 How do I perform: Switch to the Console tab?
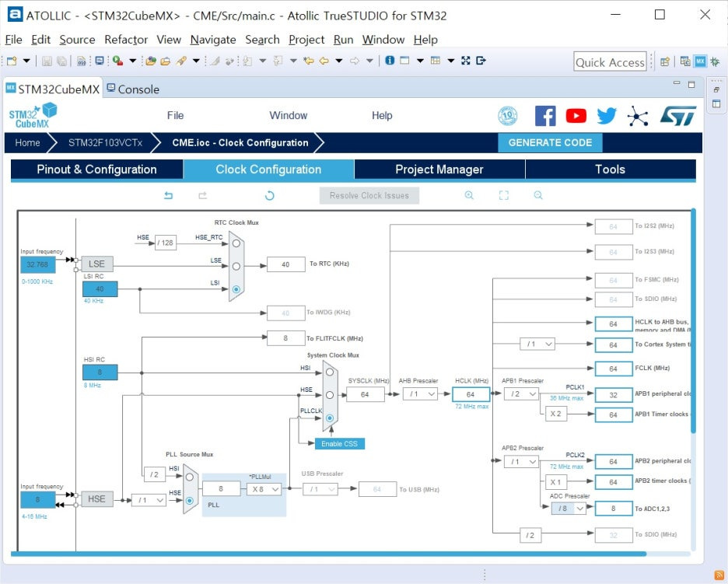tap(133, 89)
